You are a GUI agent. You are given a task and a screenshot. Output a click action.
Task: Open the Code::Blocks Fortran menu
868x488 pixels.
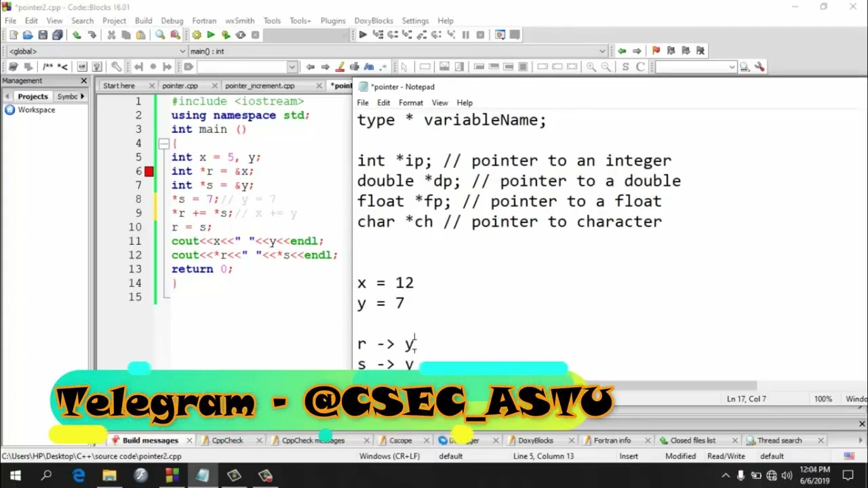(x=204, y=21)
